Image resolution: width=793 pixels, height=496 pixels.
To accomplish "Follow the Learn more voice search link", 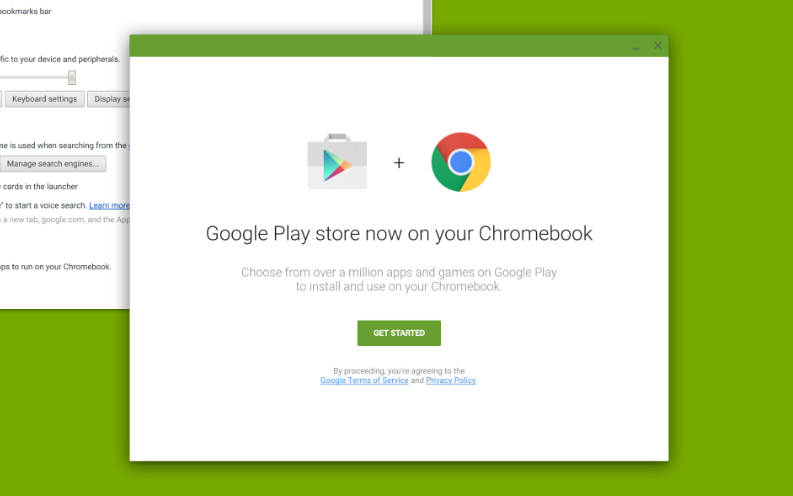I will [x=109, y=205].
